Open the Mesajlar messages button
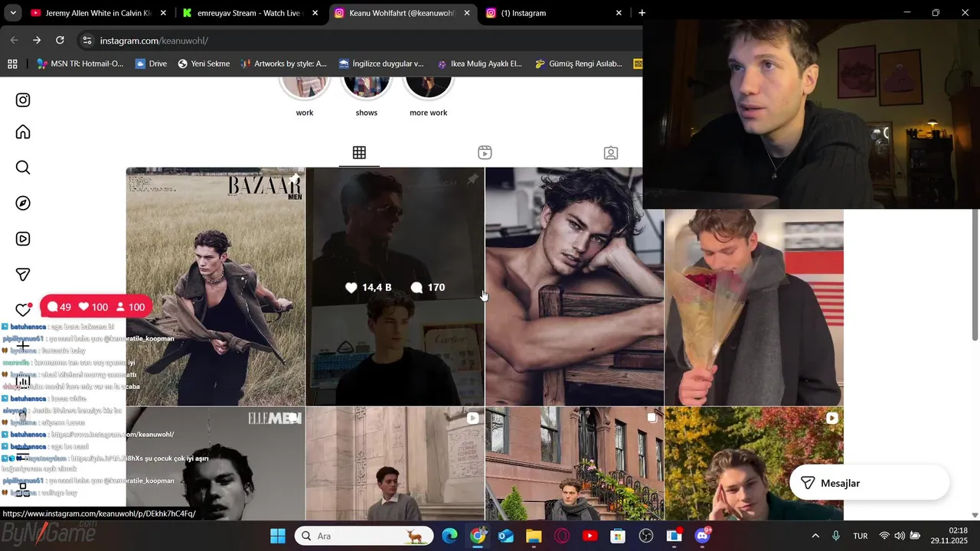The height and width of the screenshot is (551, 980). tap(869, 483)
